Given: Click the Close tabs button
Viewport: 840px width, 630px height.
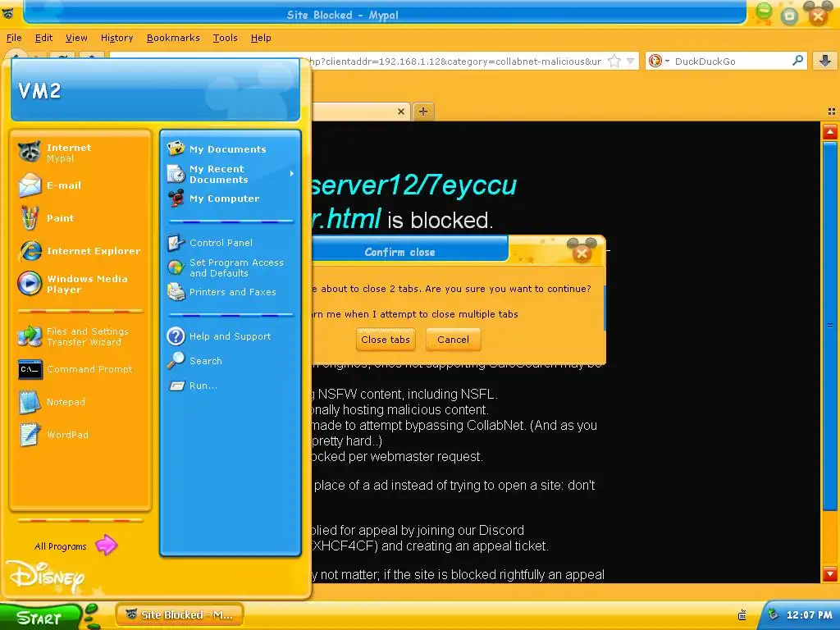Looking at the screenshot, I should point(386,340).
